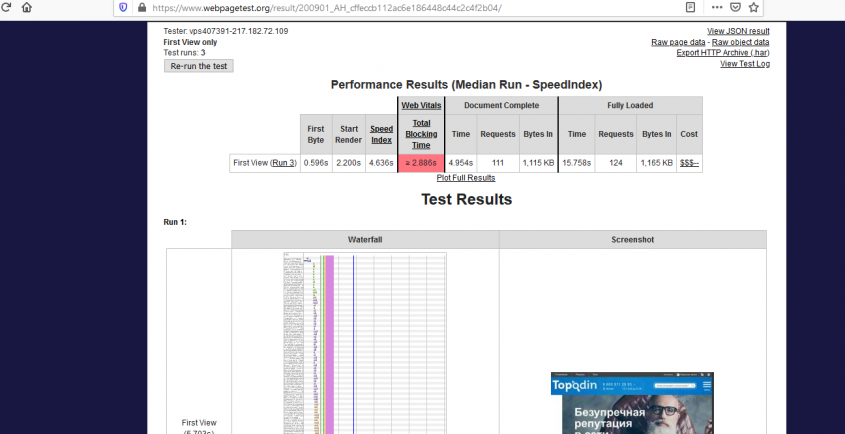
Task: Download via Export HTTP Archive (.har) link
Action: 723,53
